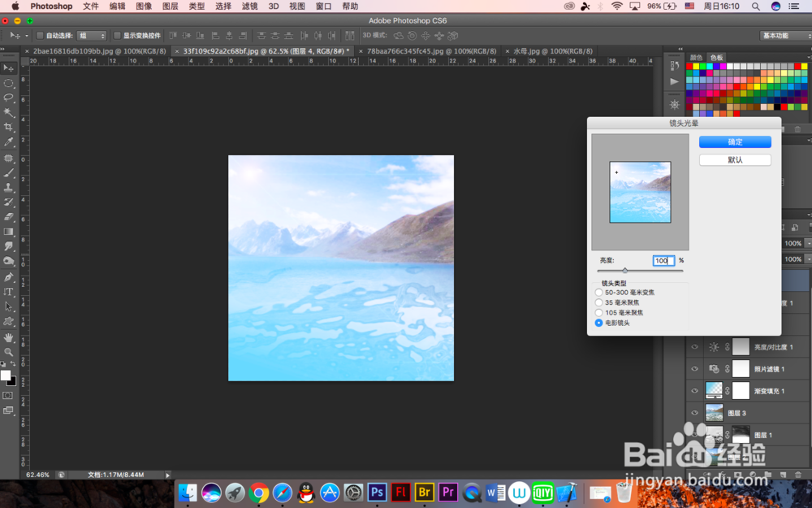The image size is (812, 508).
Task: Open Photoshop from the Dock
Action: (x=377, y=492)
